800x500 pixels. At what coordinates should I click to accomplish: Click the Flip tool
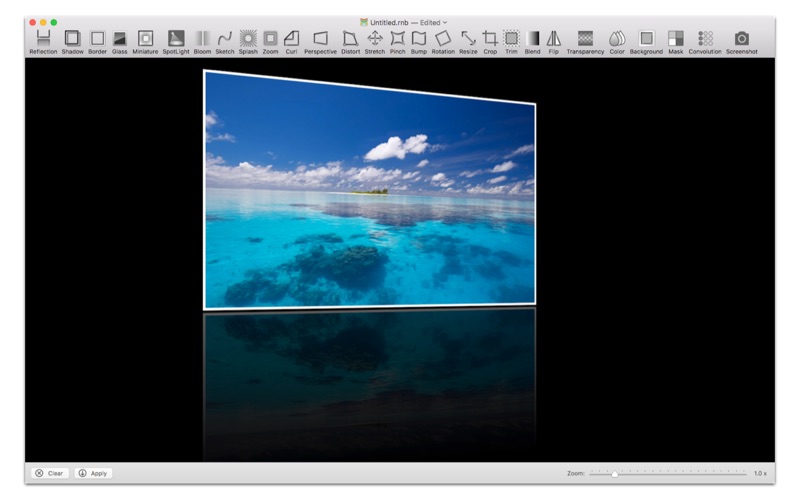point(554,42)
